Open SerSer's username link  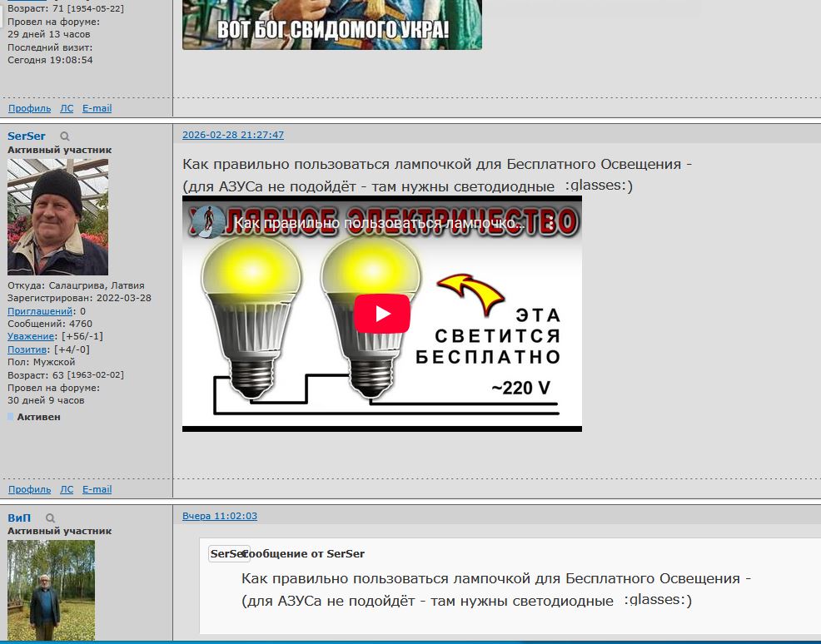26,136
